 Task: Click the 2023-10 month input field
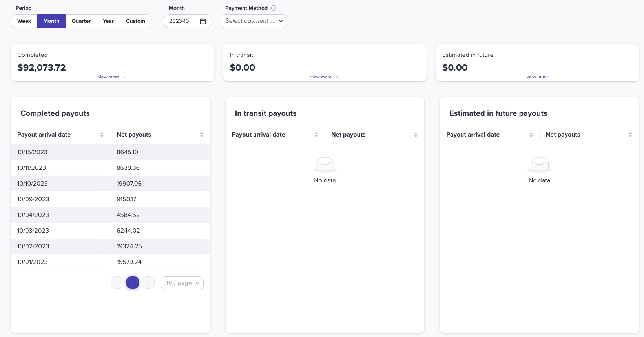pos(188,21)
